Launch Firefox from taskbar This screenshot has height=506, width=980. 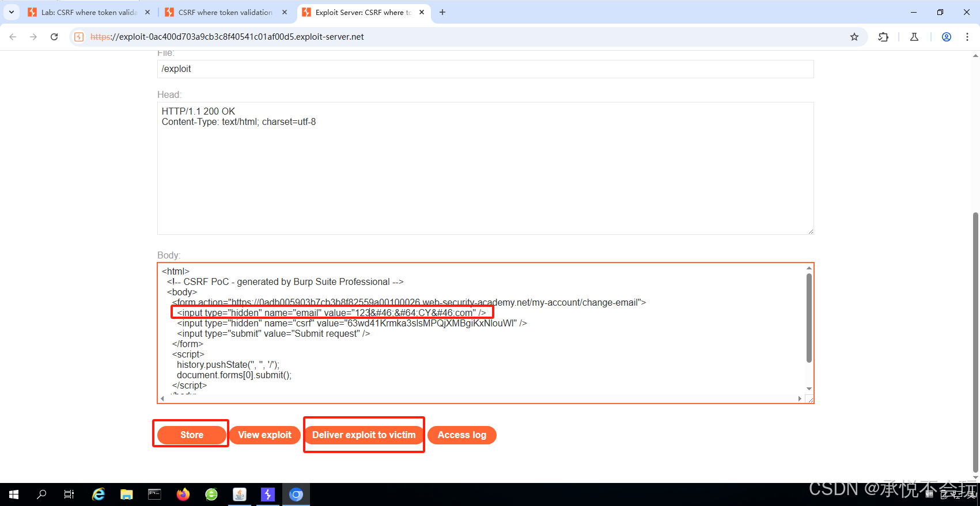(x=183, y=494)
